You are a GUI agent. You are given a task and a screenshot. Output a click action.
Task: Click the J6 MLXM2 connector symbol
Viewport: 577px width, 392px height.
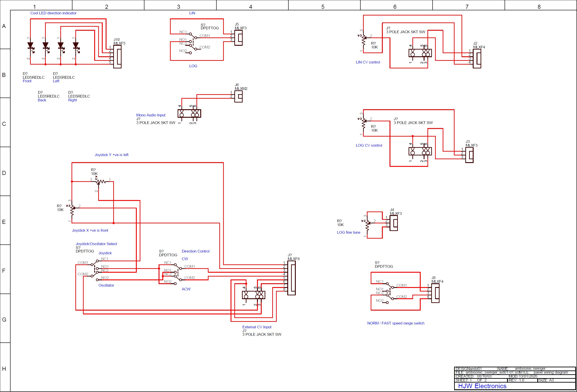(x=239, y=96)
